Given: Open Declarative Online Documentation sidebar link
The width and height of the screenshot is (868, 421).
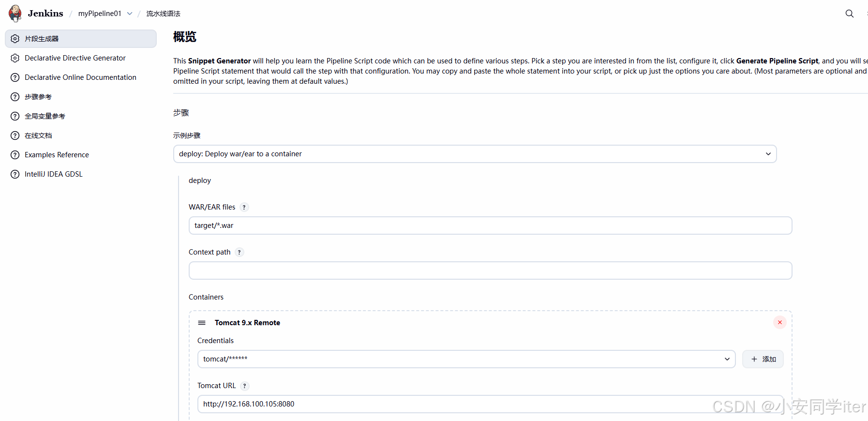Looking at the screenshot, I should point(80,77).
